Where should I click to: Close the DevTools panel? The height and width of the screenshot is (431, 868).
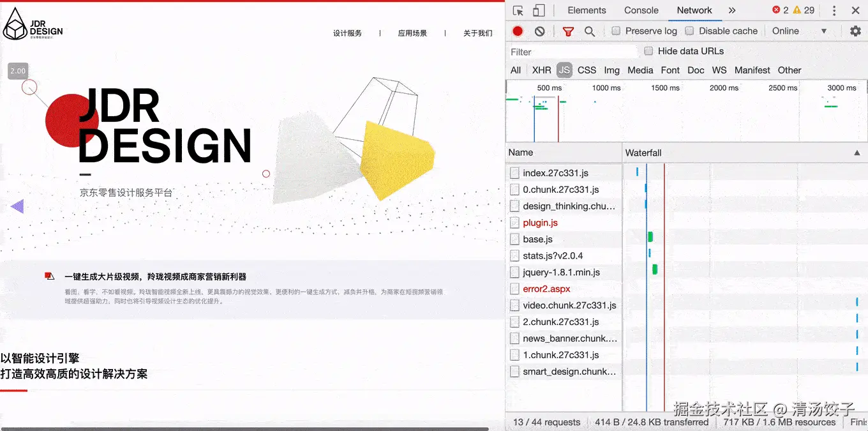pos(855,10)
